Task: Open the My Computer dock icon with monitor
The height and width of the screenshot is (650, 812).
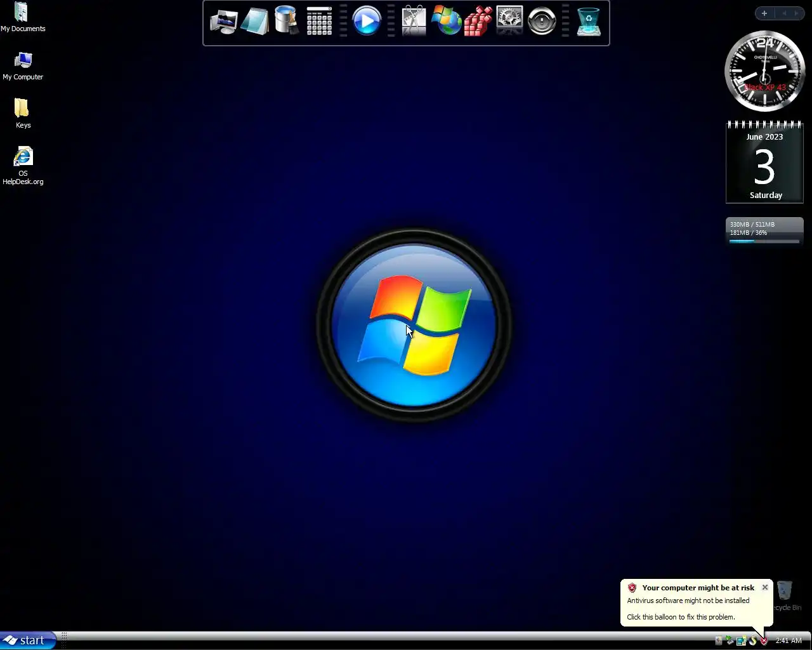Action: tap(223, 22)
